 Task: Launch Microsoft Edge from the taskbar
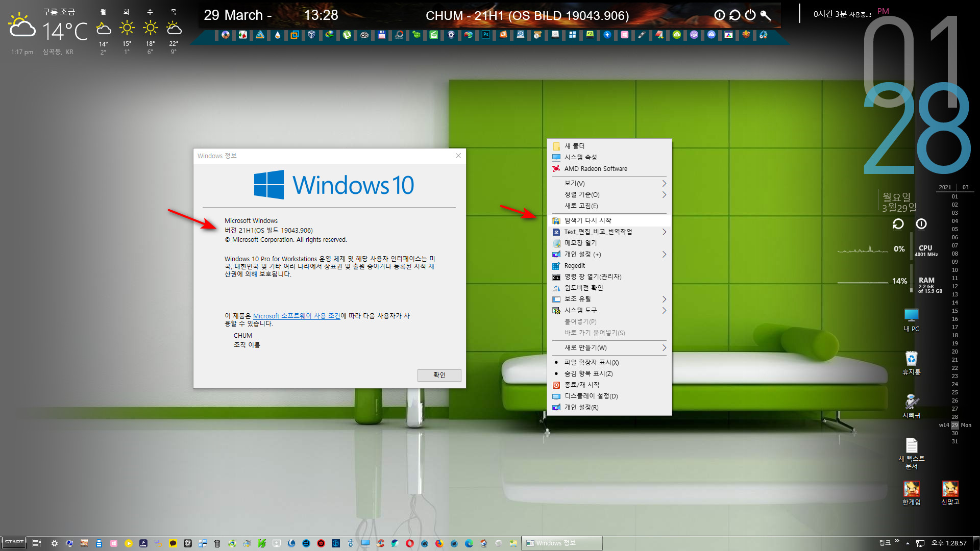click(469, 543)
